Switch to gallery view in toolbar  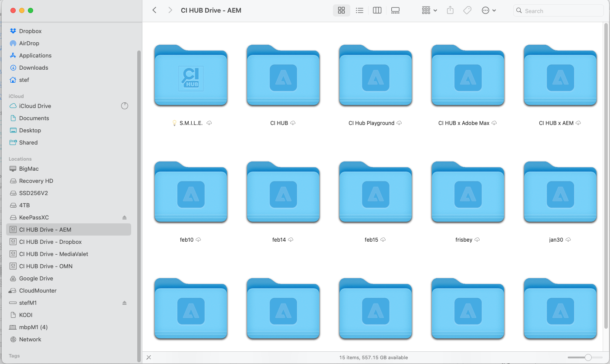pos(395,10)
